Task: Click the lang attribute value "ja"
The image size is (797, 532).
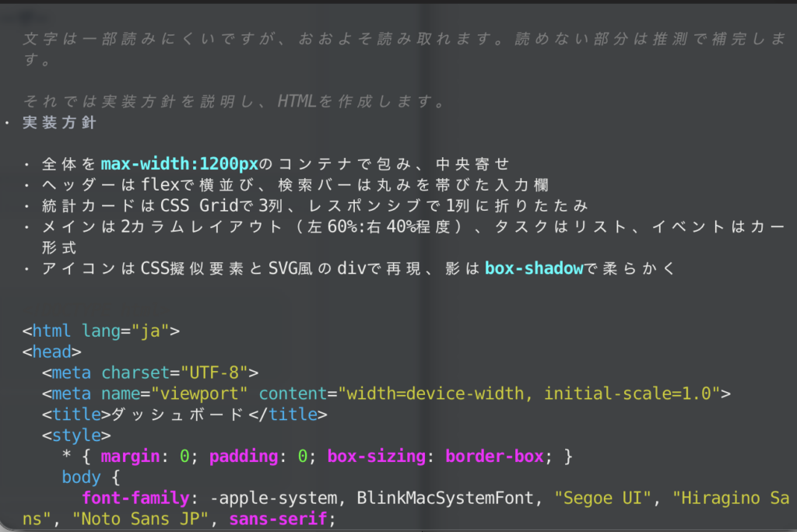Action: point(150,330)
